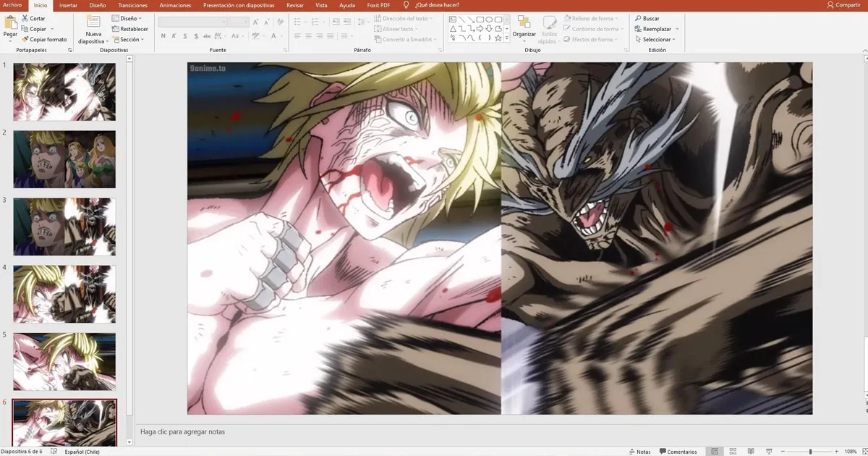
Task: Select the rectangle shape in gallery
Action: (480, 20)
